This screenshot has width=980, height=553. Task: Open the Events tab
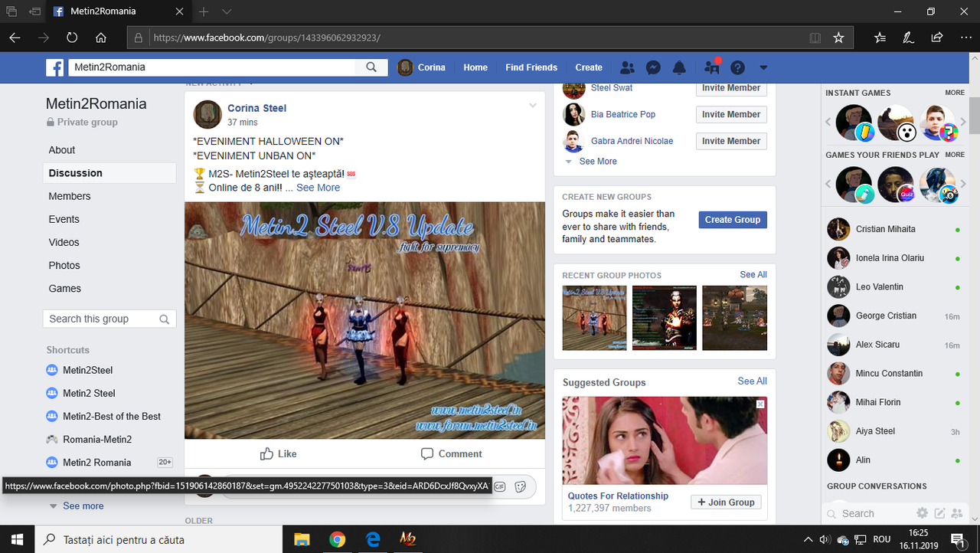click(64, 219)
